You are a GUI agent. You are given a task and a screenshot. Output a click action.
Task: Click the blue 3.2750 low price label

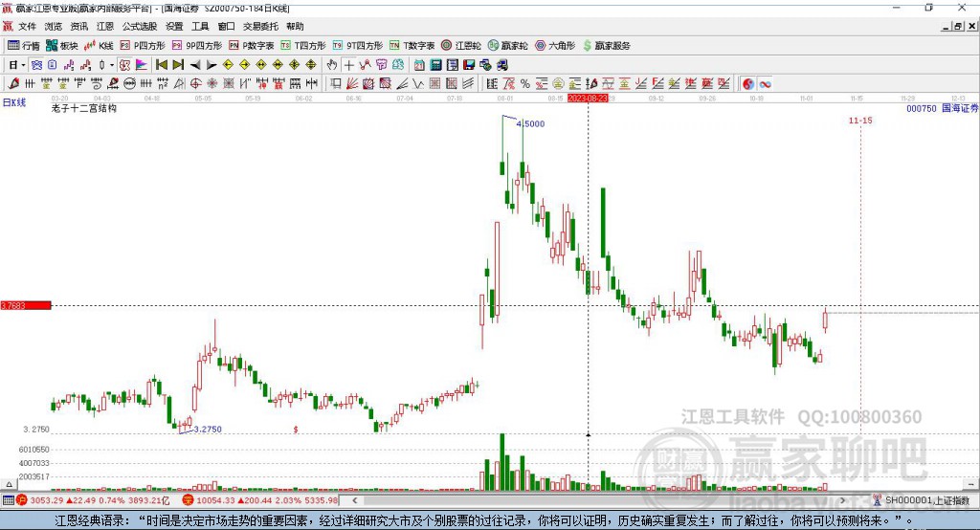[208, 430]
